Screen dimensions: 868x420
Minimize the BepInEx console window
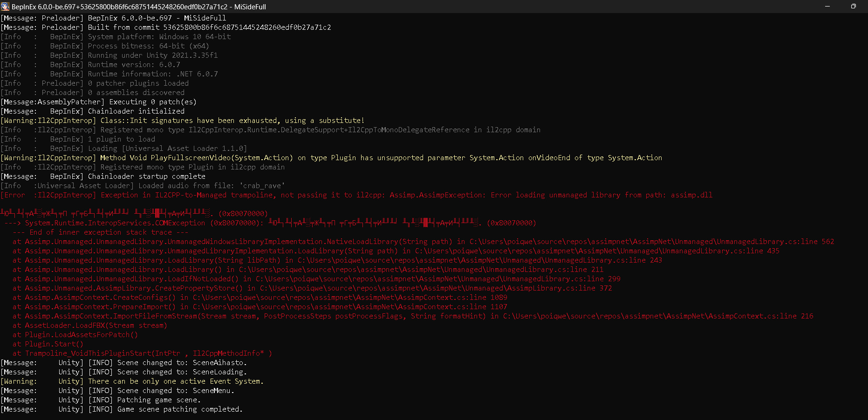tap(827, 7)
